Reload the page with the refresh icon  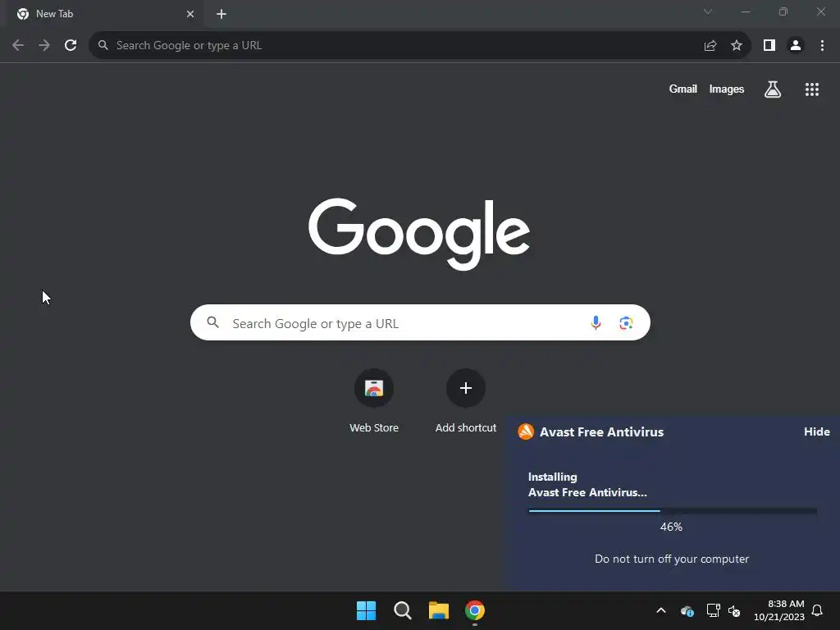click(71, 46)
